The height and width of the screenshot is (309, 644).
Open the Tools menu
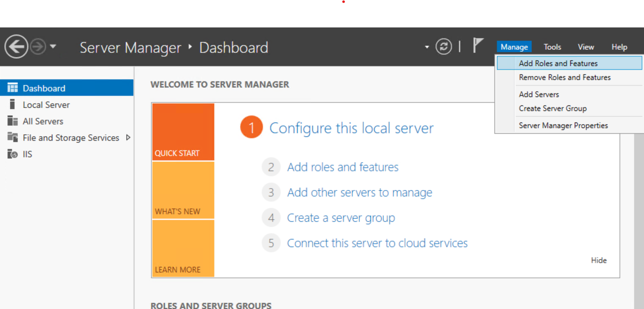point(552,47)
